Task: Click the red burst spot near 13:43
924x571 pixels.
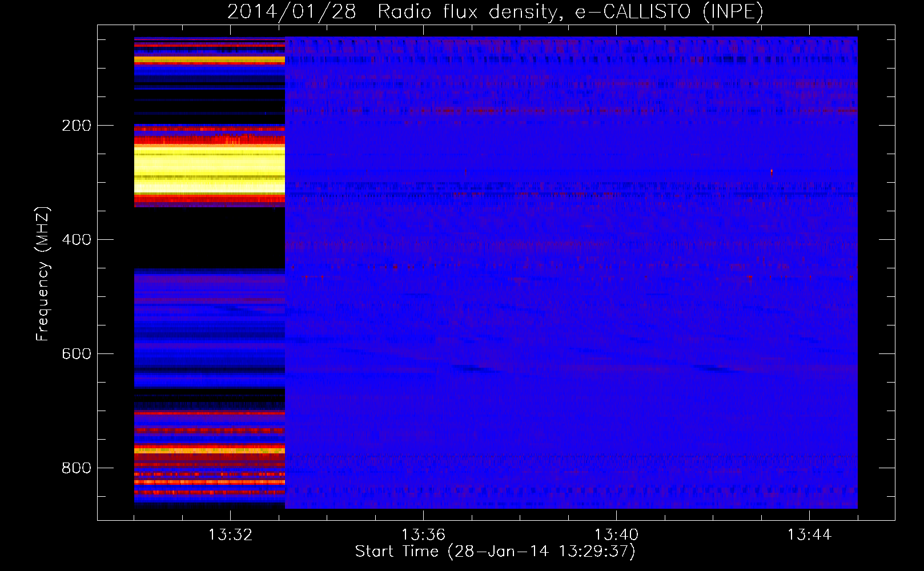Action: pyautogui.click(x=772, y=171)
